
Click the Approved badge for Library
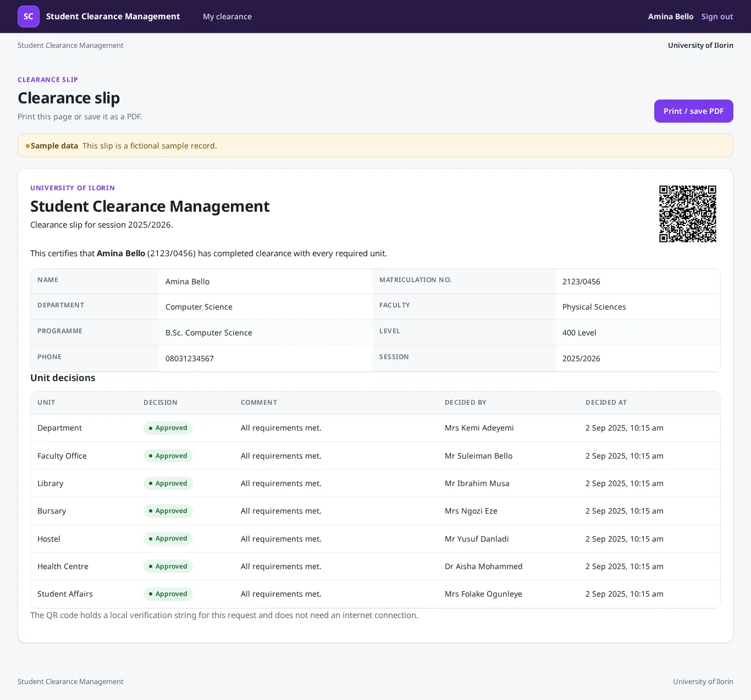pyautogui.click(x=168, y=483)
